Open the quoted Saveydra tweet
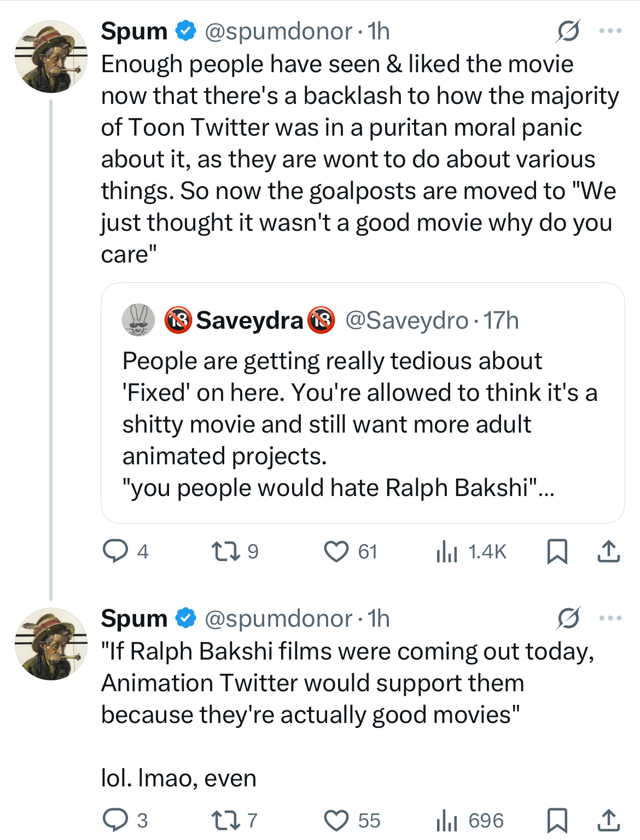Screen dimensions: 640x840 (x=362, y=424)
